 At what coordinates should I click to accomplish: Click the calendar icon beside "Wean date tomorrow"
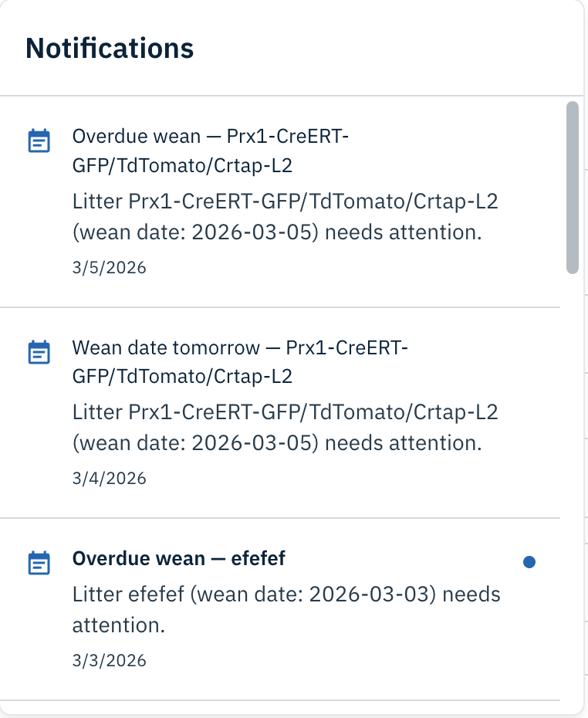pos(39,353)
